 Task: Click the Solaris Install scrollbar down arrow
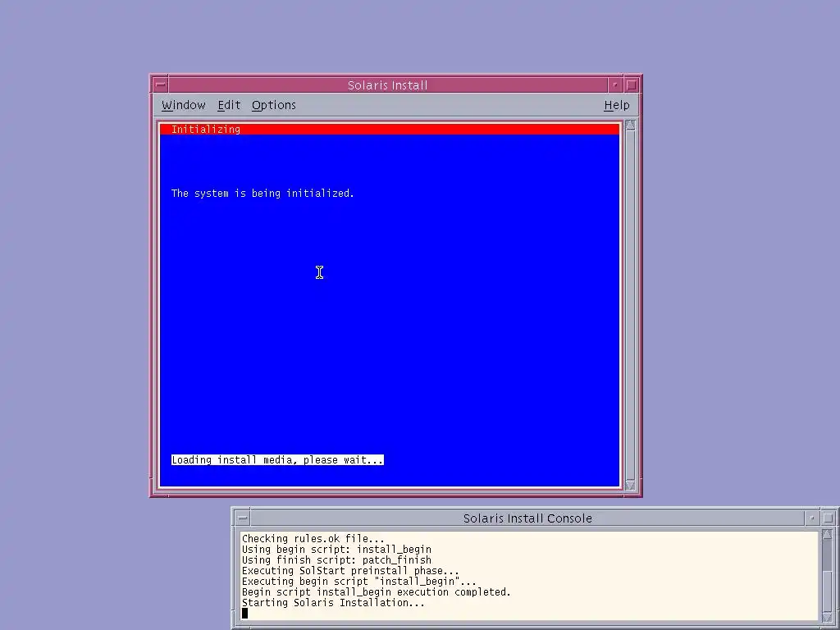point(630,485)
